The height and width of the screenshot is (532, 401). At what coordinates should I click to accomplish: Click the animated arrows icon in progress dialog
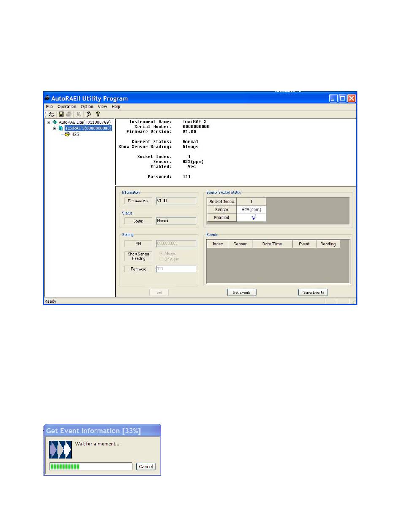[60, 450]
